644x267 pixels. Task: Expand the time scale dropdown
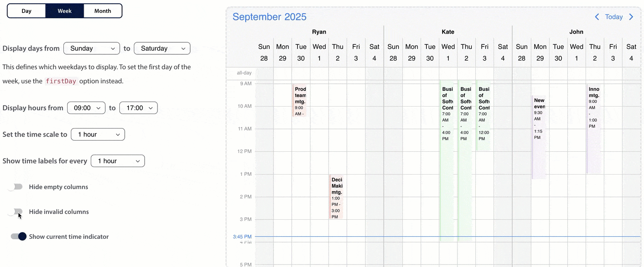pos(98,134)
